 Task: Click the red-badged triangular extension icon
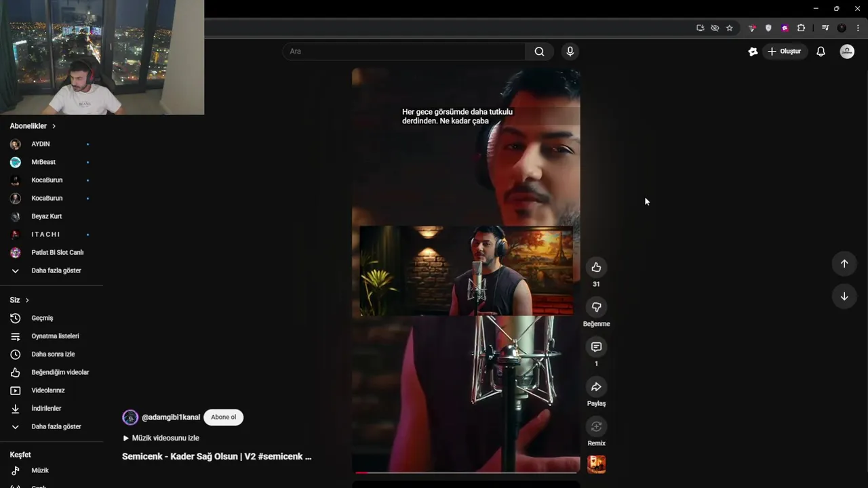tap(751, 28)
